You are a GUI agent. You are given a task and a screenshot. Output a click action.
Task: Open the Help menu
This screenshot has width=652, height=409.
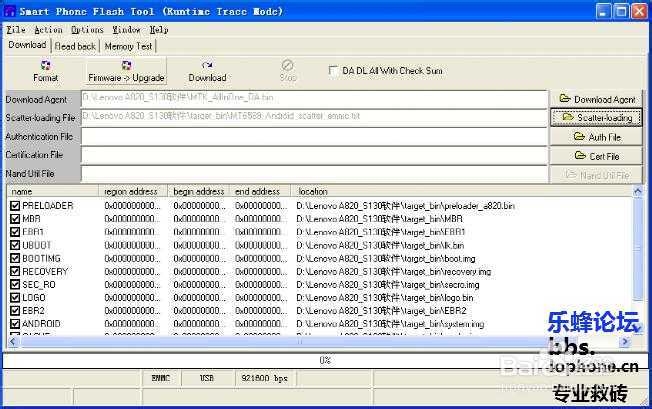point(159,30)
